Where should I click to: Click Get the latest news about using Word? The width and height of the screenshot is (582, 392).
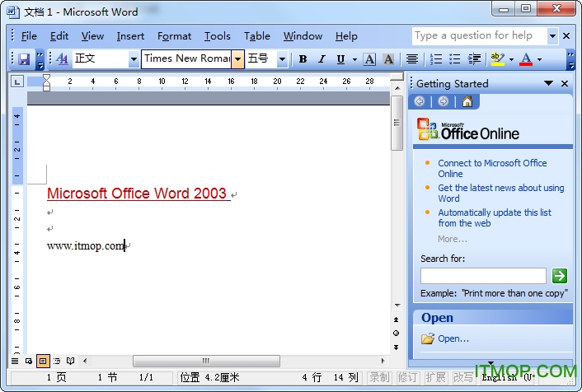(500, 193)
